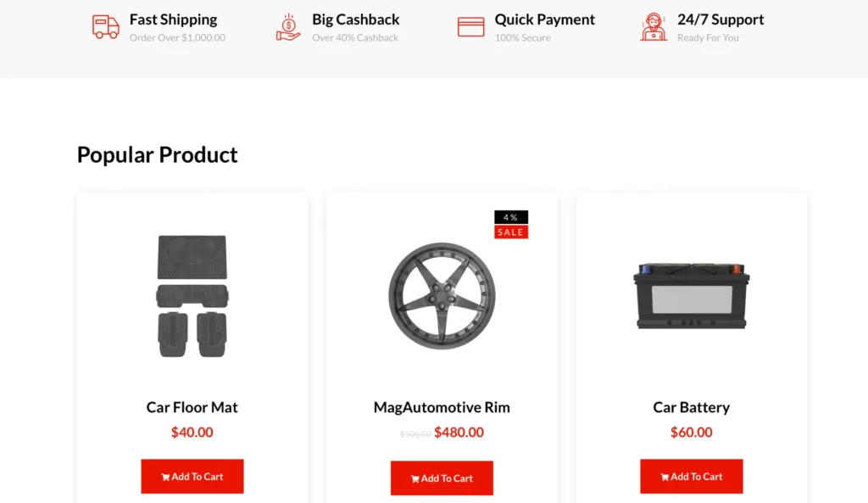Add Car Floor Mat to cart
Image resolution: width=868 pixels, height=503 pixels.
coord(192,477)
